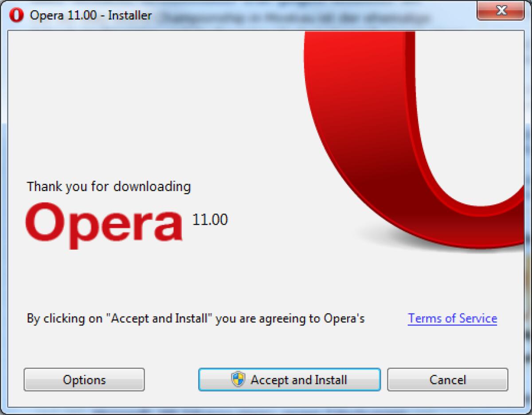The height and width of the screenshot is (415, 532).
Task: Click the UAC shield icon
Action: [x=239, y=380]
